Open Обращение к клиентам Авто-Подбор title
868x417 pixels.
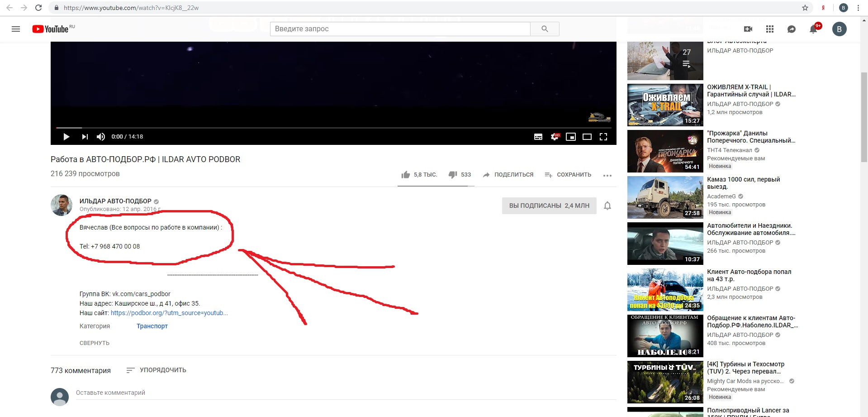click(753, 321)
